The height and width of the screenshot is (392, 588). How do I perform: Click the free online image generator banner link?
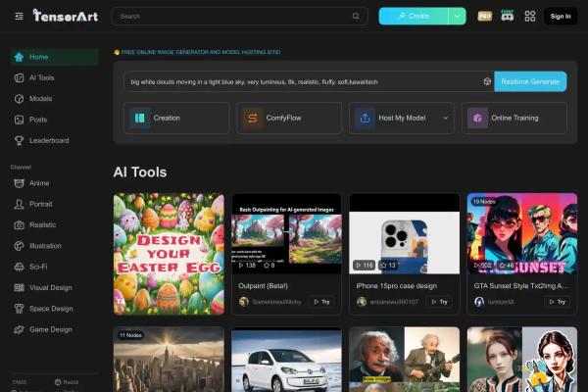pos(197,52)
